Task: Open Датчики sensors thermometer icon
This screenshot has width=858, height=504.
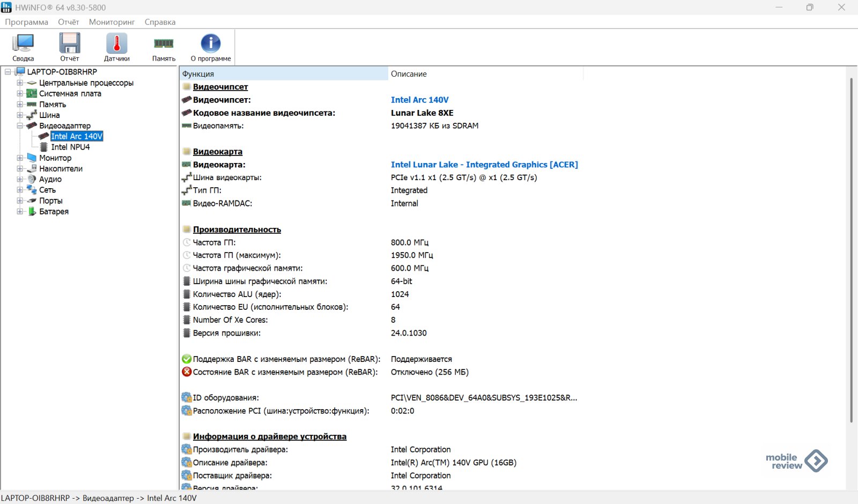Action: [116, 47]
